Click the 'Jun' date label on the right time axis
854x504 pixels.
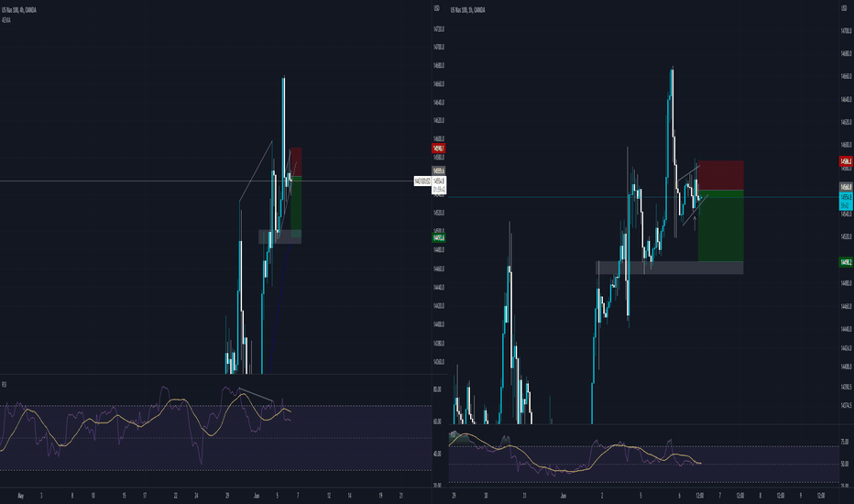tap(564, 496)
